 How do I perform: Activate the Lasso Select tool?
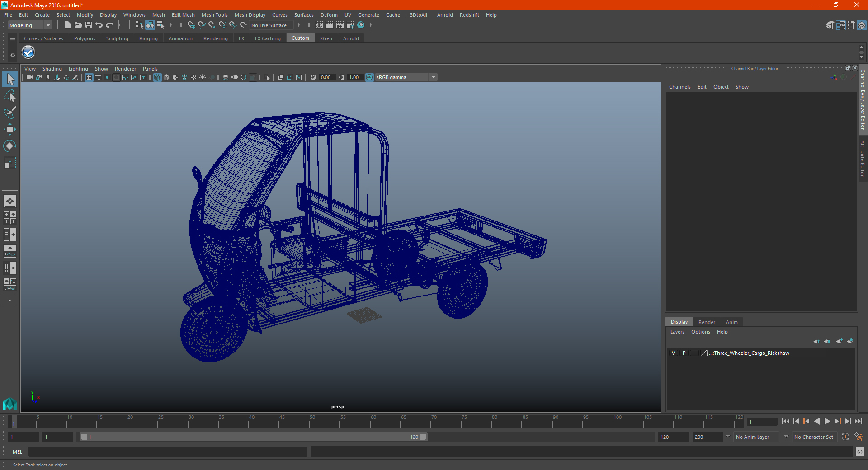click(10, 96)
